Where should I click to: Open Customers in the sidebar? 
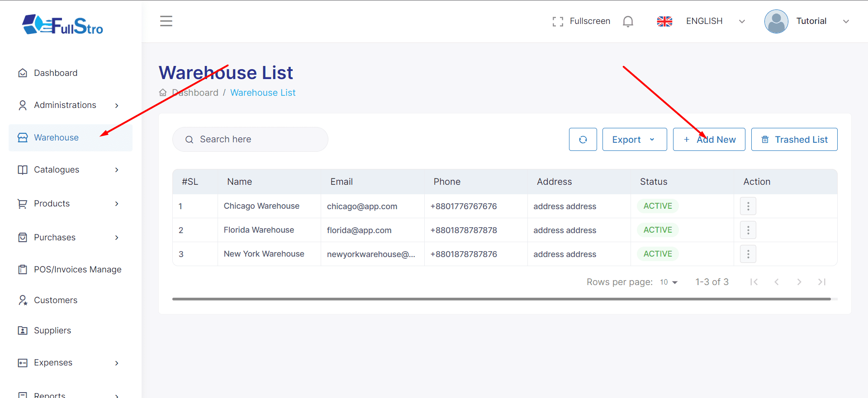pos(56,300)
